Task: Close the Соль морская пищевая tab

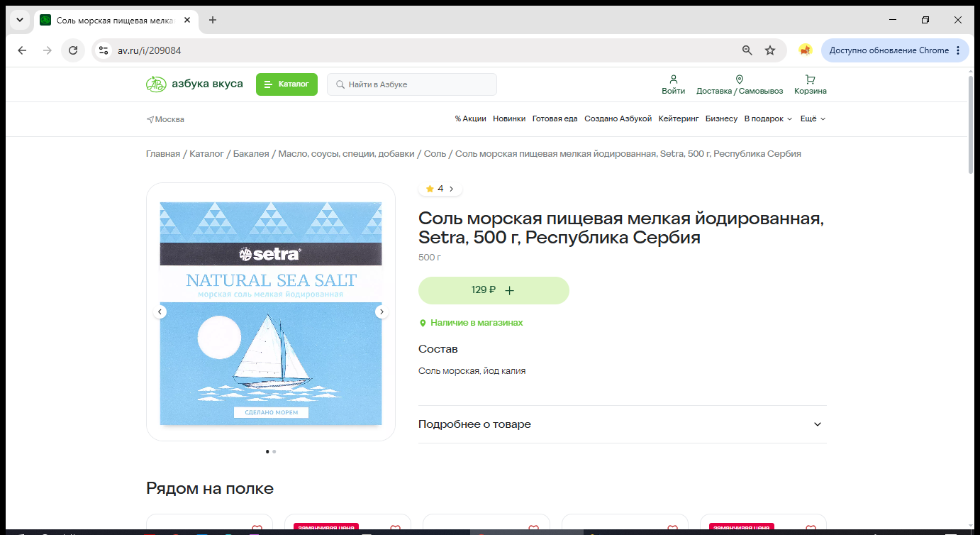Action: [x=187, y=20]
